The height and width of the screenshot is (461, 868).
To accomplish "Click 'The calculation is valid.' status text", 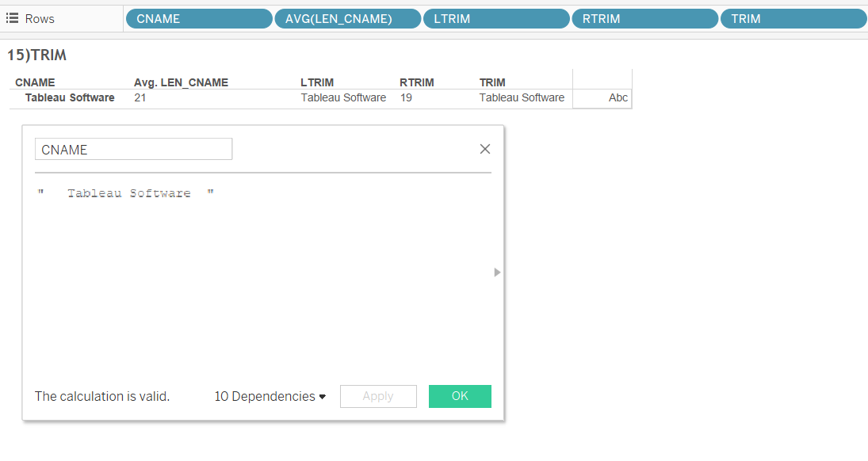I will click(x=102, y=396).
